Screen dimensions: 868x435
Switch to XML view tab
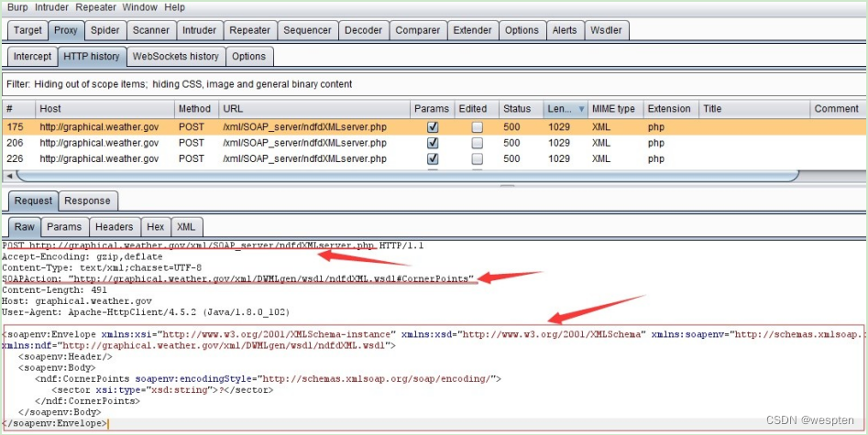click(x=186, y=226)
